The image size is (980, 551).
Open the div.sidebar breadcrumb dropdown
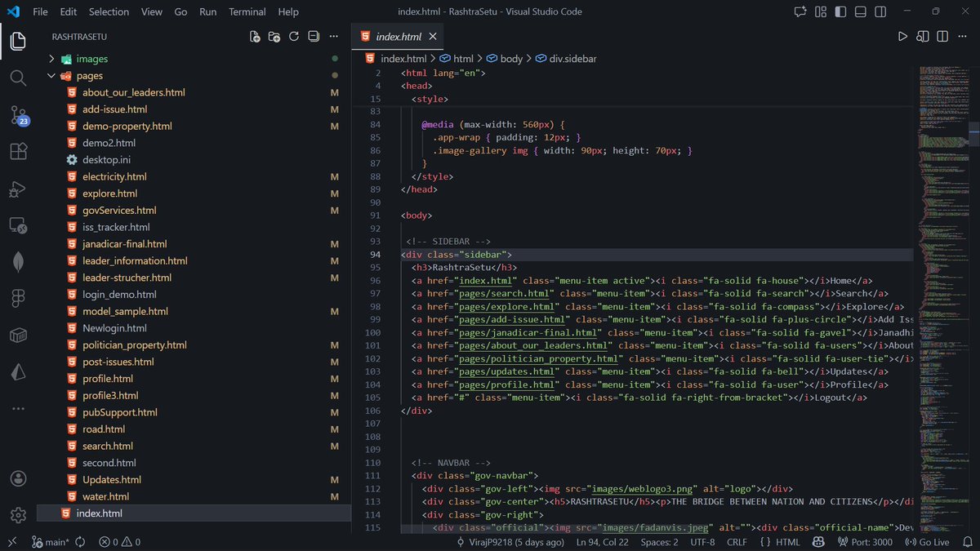point(566,59)
